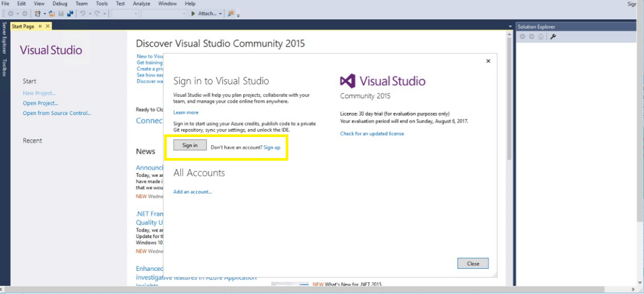Click Check for an updated license

click(x=372, y=134)
